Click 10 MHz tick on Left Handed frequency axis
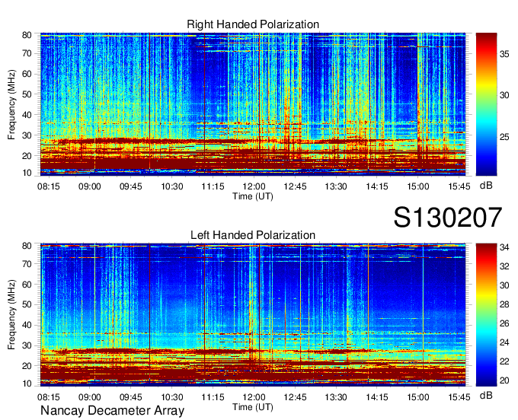The image size is (518, 420). [27, 383]
